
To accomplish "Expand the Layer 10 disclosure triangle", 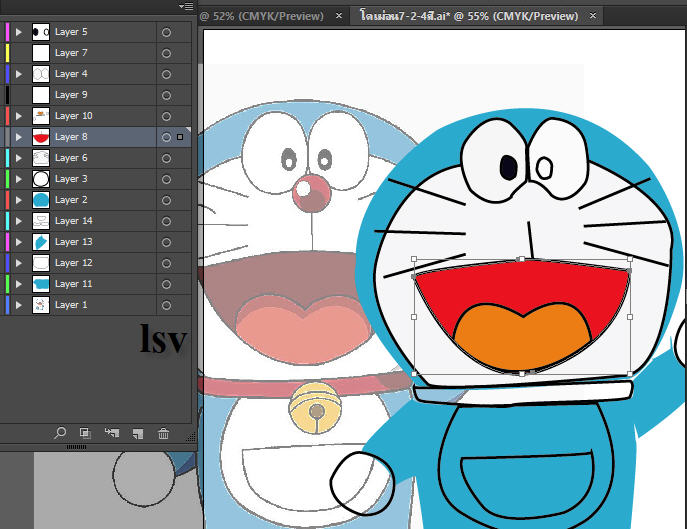I will coord(19,116).
